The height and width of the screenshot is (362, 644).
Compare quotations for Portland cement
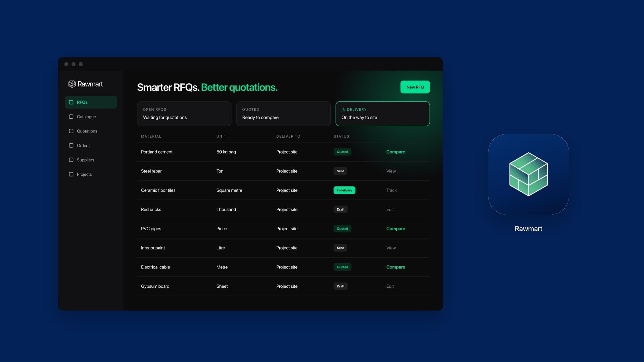click(x=396, y=152)
